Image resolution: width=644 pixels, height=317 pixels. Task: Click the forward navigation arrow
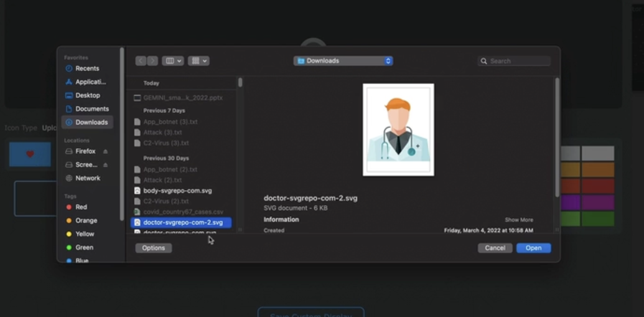tap(152, 61)
